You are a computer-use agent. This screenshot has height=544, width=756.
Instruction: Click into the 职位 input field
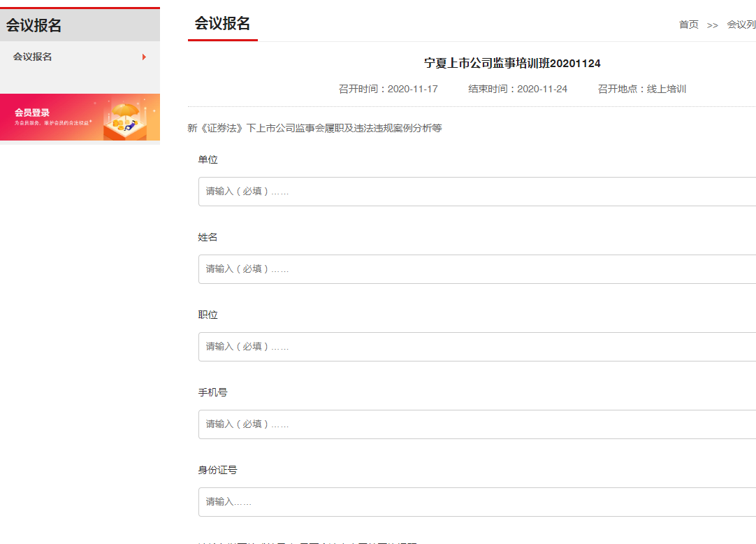click(x=475, y=347)
